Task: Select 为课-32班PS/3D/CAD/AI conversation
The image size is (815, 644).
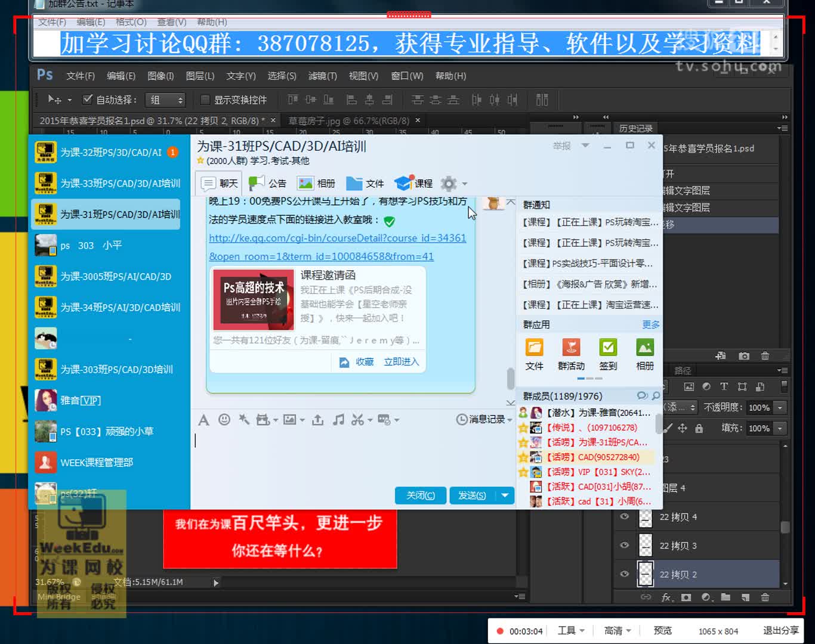Action: tap(106, 152)
